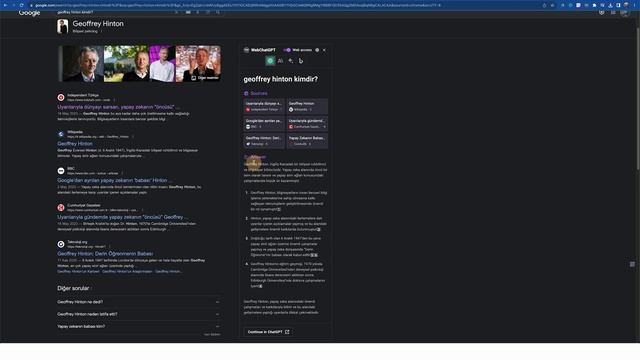
Task: Clear the search query with X icon
Action: [176, 12]
